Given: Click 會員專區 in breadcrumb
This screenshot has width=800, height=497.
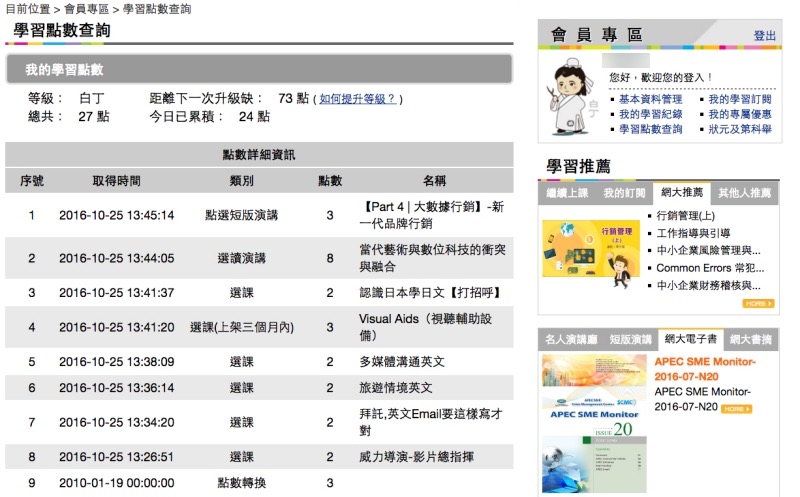Looking at the screenshot, I should pyautogui.click(x=87, y=9).
